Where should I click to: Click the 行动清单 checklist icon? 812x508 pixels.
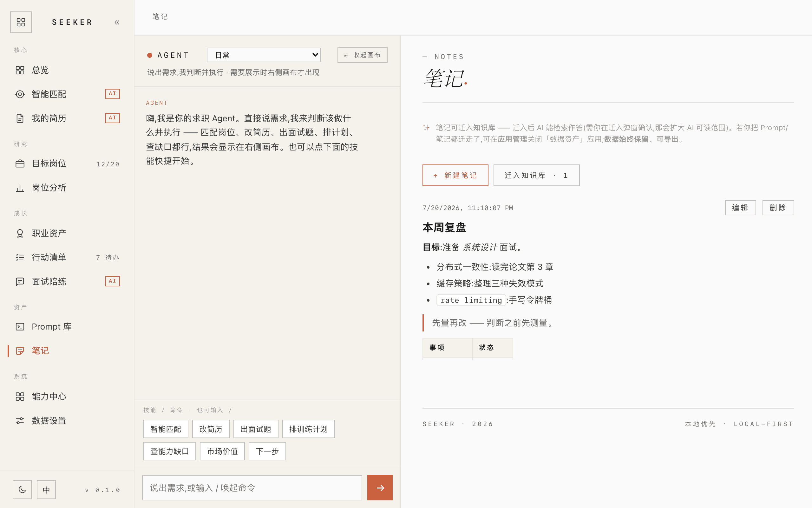(x=20, y=257)
